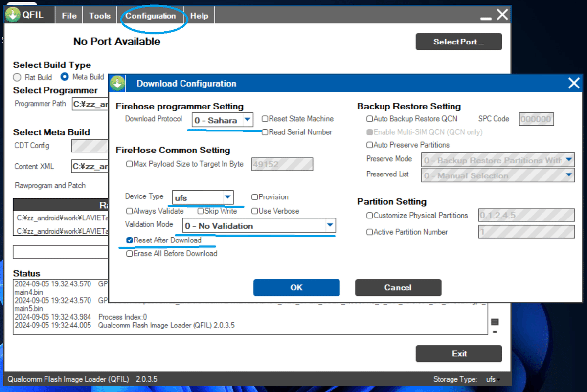Click the Exit button
Viewport: 587px width, 392px height.
[458, 353]
